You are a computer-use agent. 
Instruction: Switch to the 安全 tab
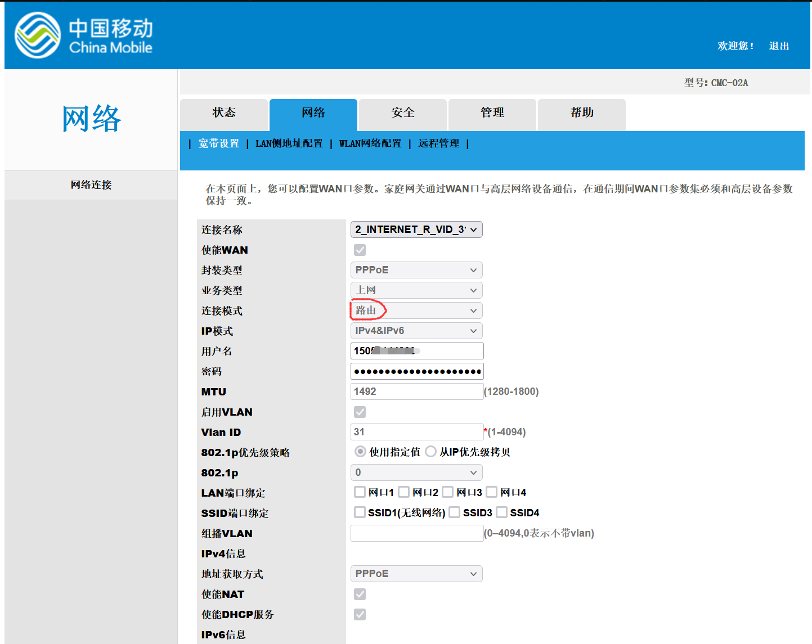point(403,113)
